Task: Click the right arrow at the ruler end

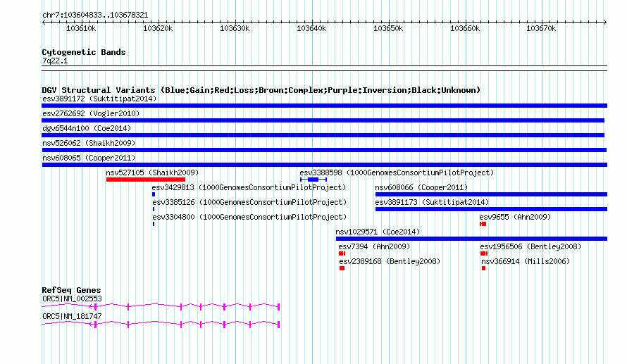Action: coord(605,23)
